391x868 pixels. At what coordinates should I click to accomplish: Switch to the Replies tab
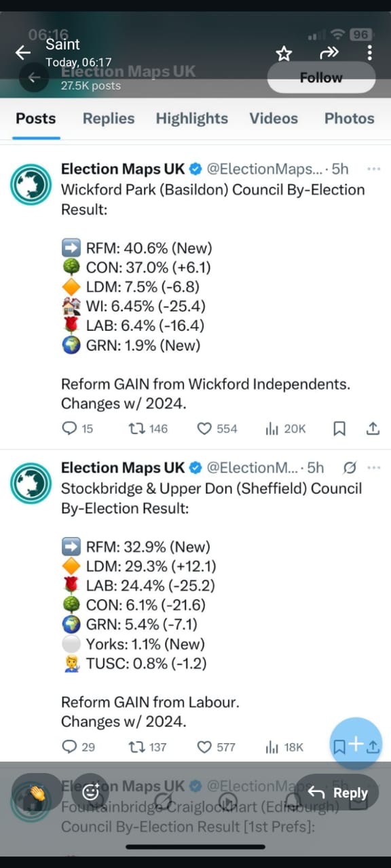pyautogui.click(x=109, y=118)
